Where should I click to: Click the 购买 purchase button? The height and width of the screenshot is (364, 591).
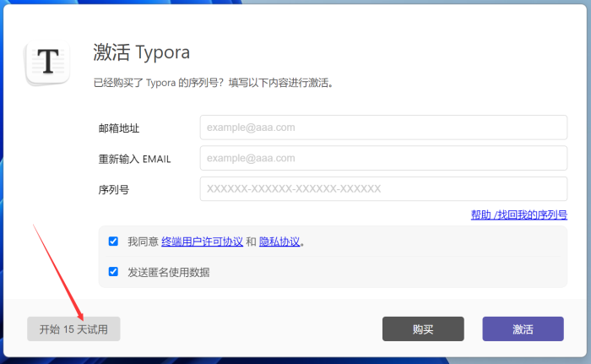423,329
